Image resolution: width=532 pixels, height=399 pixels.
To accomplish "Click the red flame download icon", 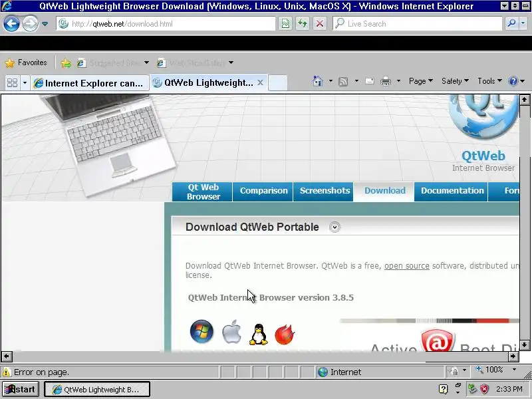I will (285, 334).
